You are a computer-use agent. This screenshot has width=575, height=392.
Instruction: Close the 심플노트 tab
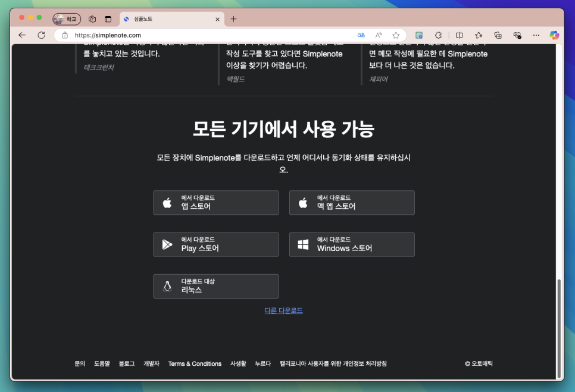pyautogui.click(x=217, y=19)
